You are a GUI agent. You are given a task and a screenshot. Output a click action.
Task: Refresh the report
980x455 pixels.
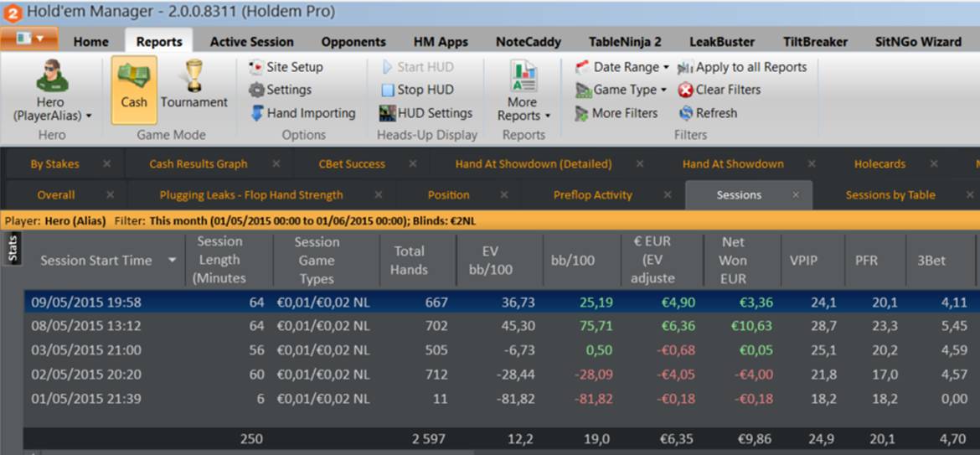click(x=708, y=113)
